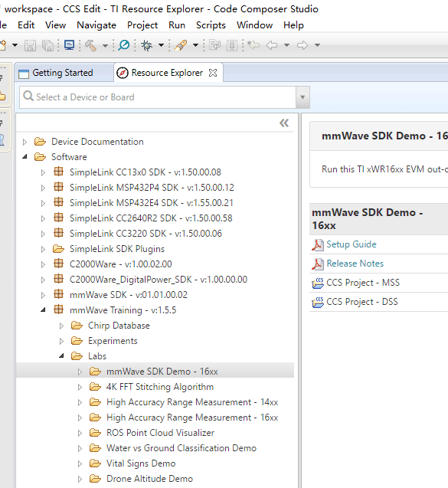Click the Debug bug icon
The image size is (448, 488).
(x=146, y=45)
